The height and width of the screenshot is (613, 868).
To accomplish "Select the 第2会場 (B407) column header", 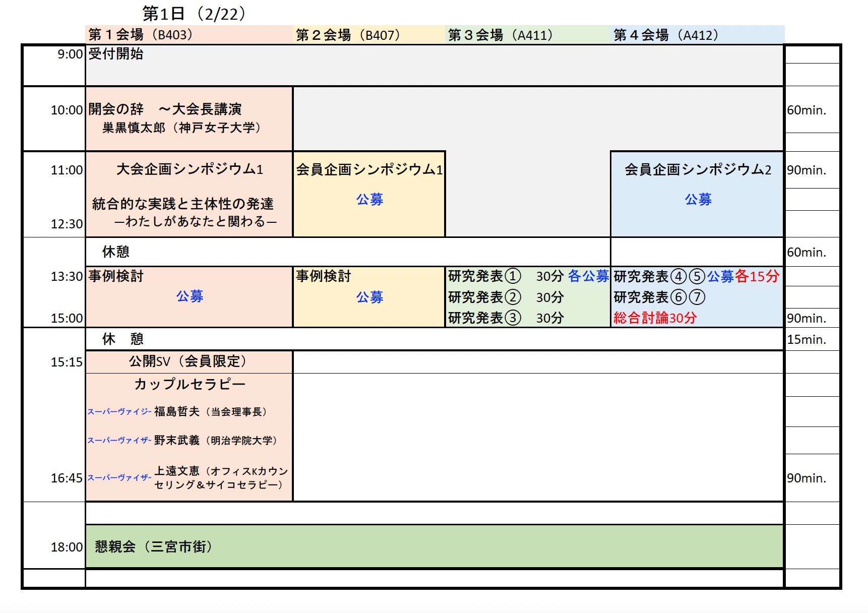I will pyautogui.click(x=348, y=35).
